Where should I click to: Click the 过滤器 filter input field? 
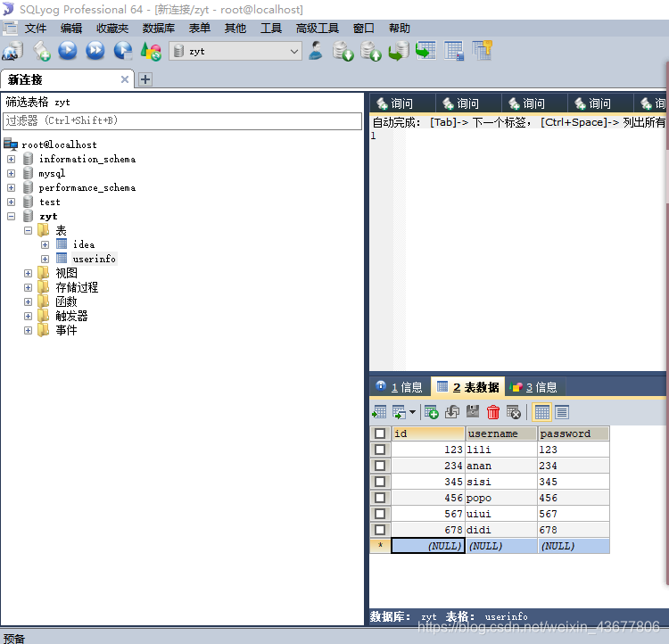click(x=182, y=121)
